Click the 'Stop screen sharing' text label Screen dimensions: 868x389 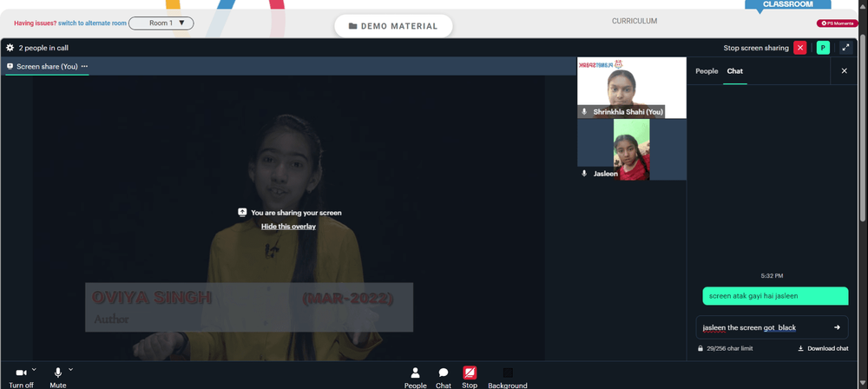coord(756,49)
